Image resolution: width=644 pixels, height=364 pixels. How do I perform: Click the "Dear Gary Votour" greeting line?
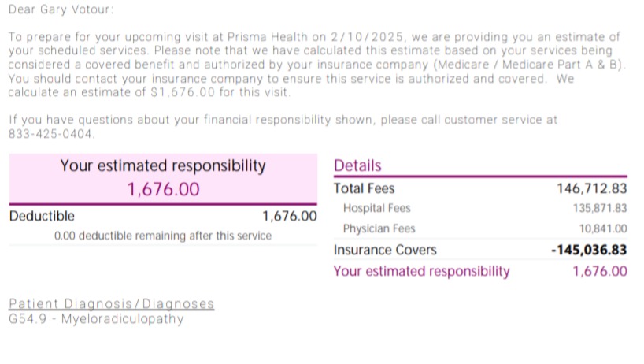click(x=61, y=9)
